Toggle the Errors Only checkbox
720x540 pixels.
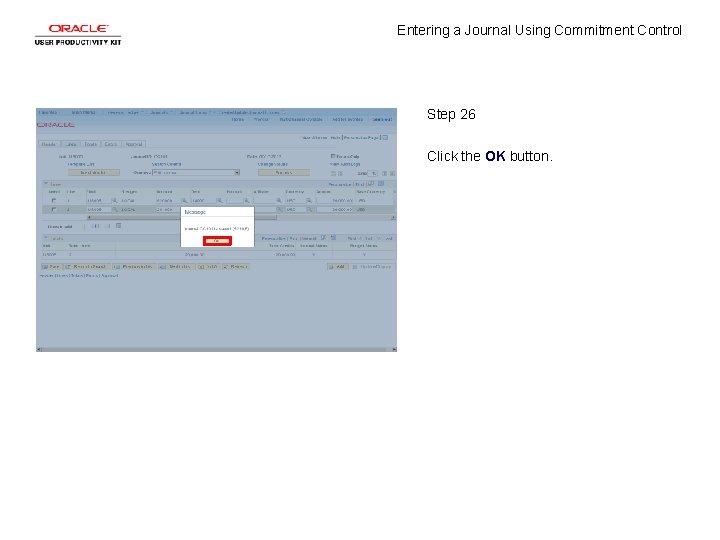click(333, 156)
